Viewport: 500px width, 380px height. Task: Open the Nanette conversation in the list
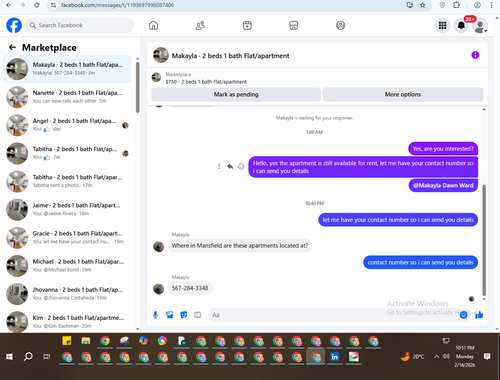coord(67,97)
